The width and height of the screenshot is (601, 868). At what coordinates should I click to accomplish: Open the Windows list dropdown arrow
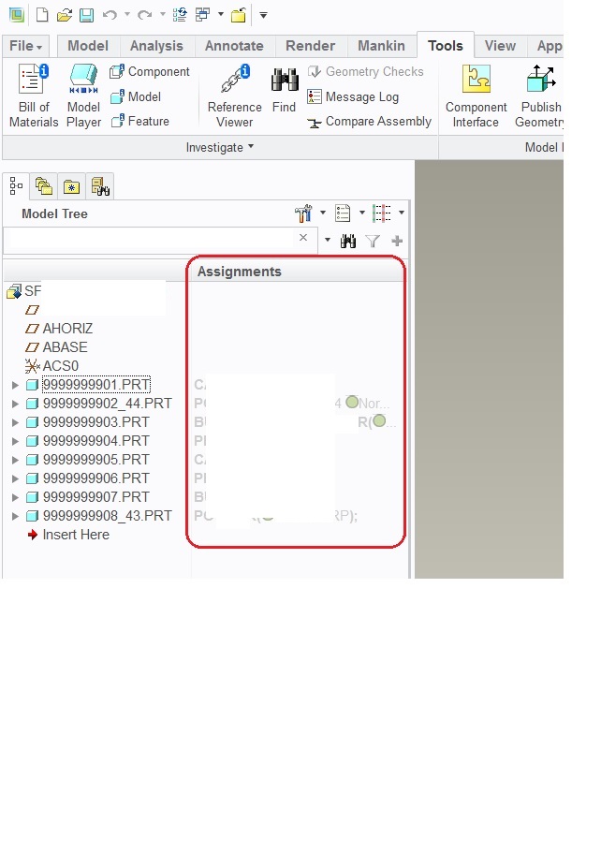[x=220, y=15]
